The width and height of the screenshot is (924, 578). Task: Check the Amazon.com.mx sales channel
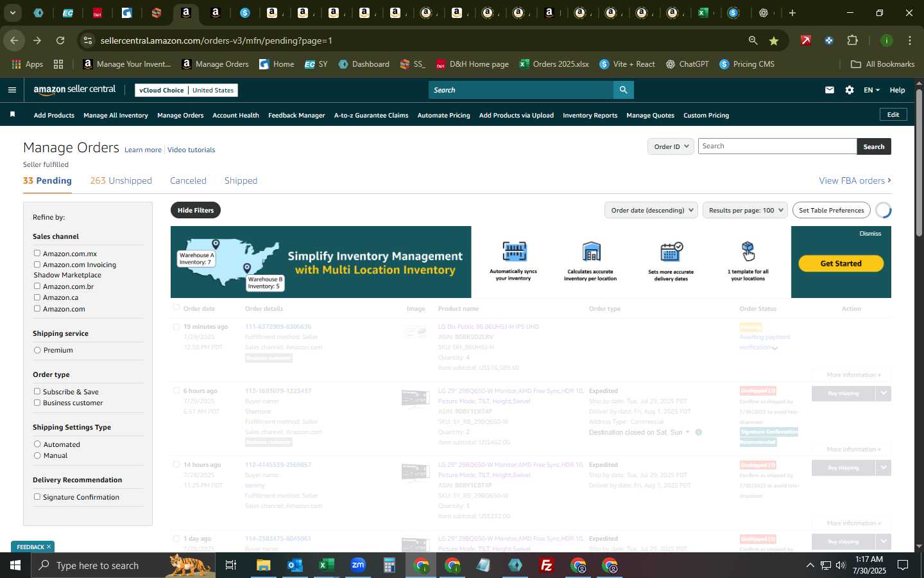click(37, 253)
